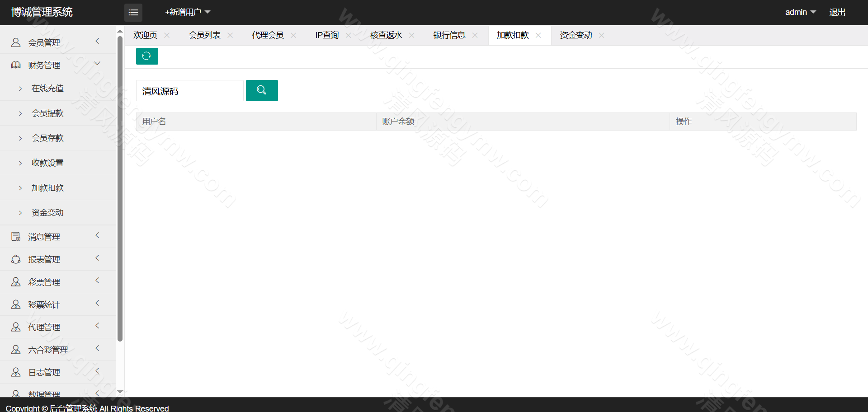Expand the 报表管理 sidebar menu

click(x=44, y=259)
